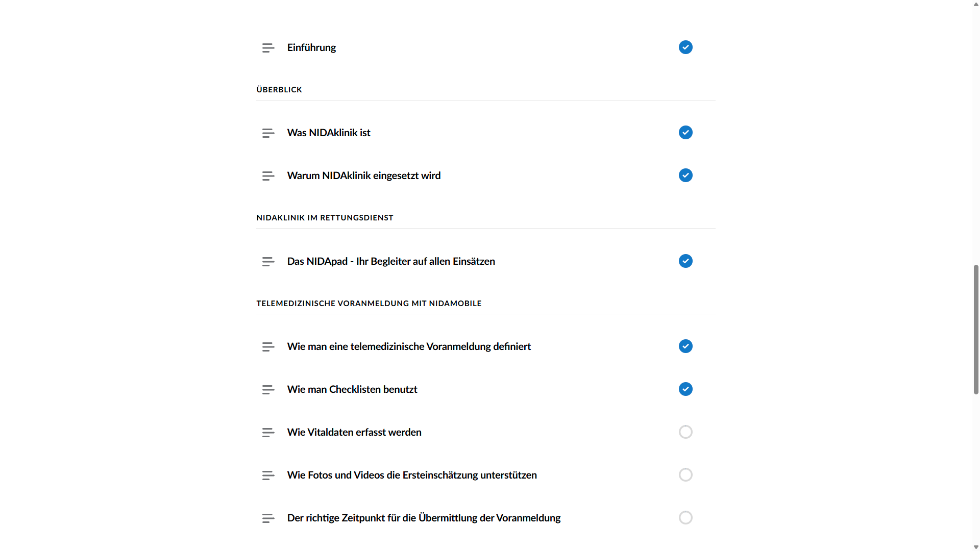Click the vertical scrollbar thumb

tap(976, 330)
